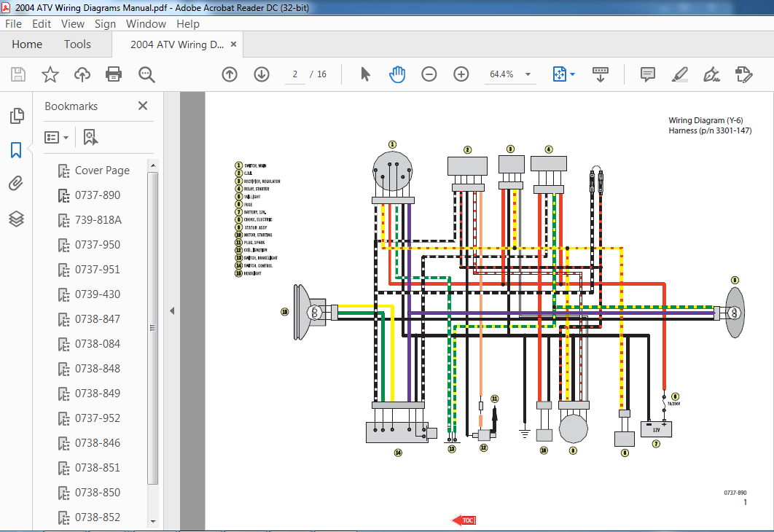The width and height of the screenshot is (774, 532).
Task: Click the Zoom in plus button
Action: coord(461,74)
